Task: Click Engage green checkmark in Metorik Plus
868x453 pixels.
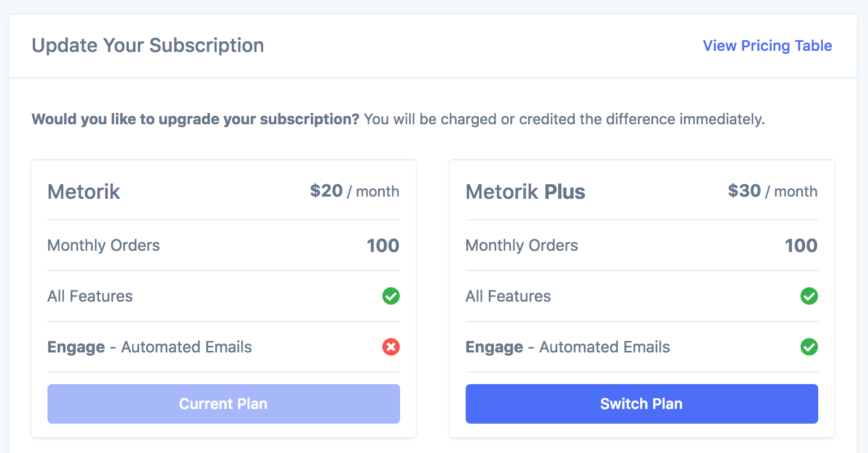Action: click(809, 347)
